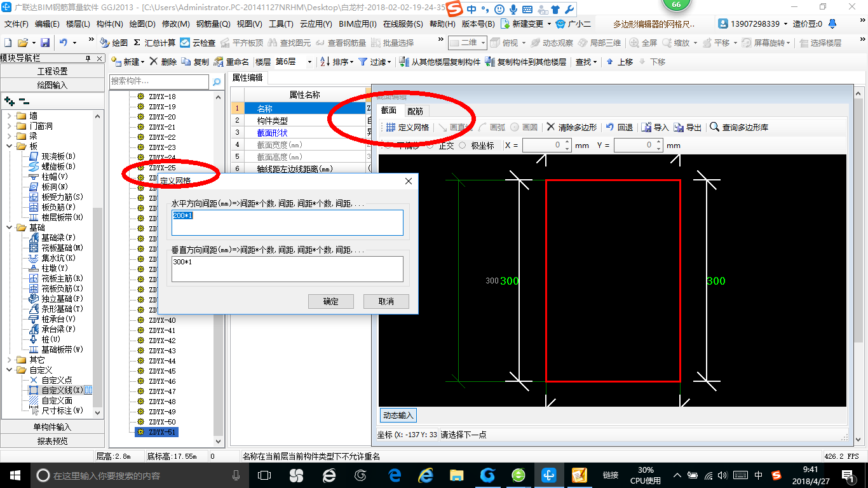
Task: Pin the 模块导航栏 panel
Action: pos(88,58)
